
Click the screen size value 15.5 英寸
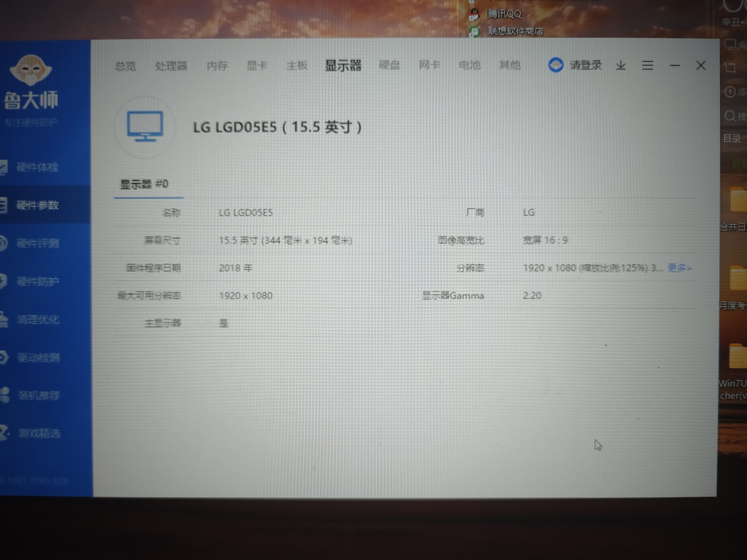285,240
